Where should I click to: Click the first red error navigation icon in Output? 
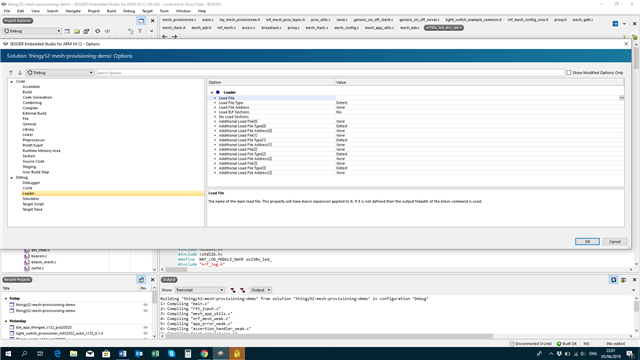tap(233, 290)
